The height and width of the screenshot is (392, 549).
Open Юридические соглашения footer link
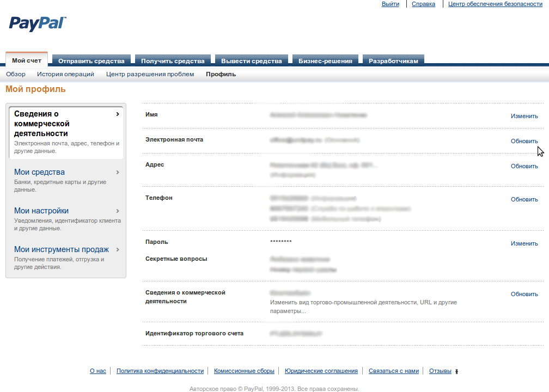coord(321,371)
